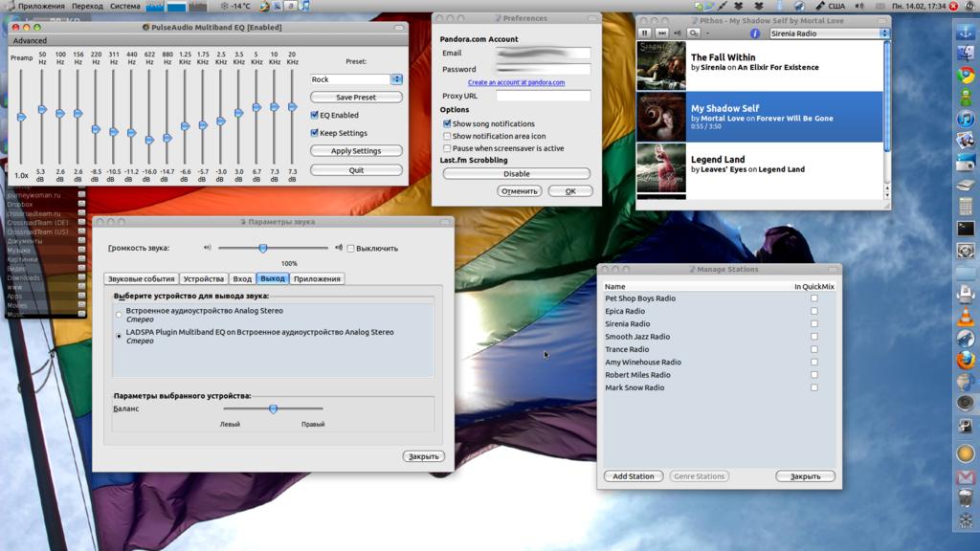Click the blue info icon in Pithos
This screenshot has height=551, width=980.
[755, 33]
